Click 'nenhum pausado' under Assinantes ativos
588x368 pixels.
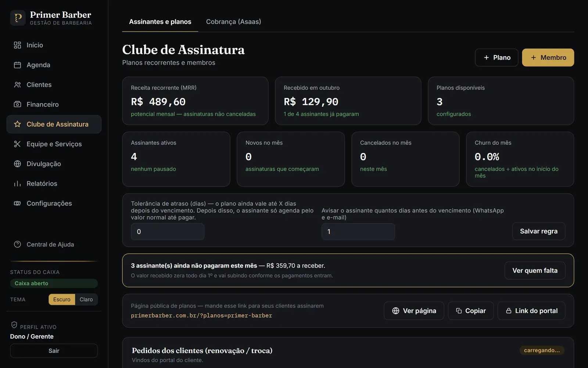(153, 169)
